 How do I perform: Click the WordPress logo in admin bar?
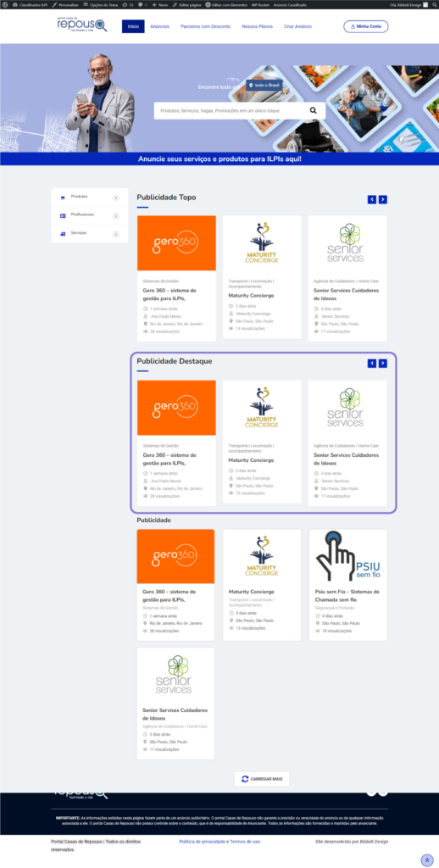tap(5, 4)
